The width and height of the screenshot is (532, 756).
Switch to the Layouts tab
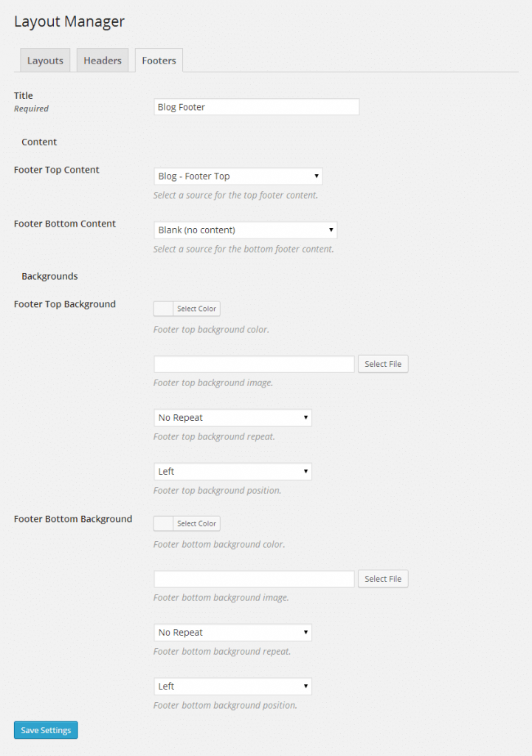click(44, 60)
